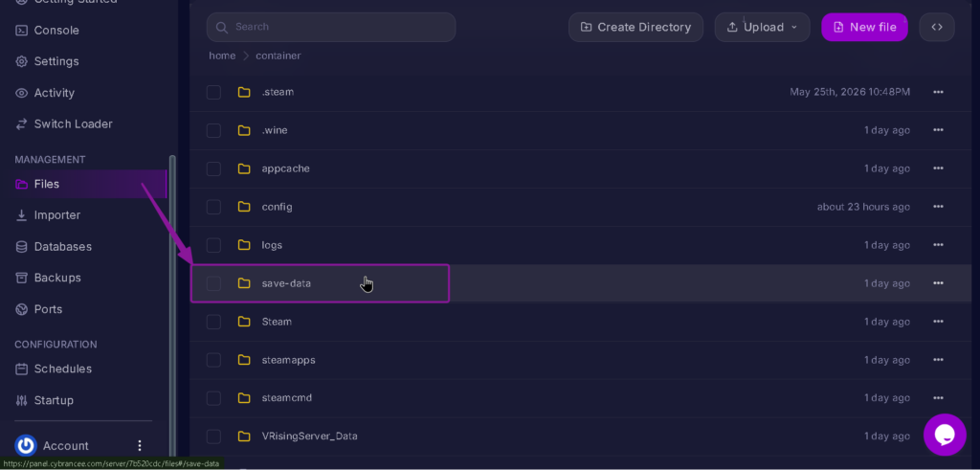
Task: Open the Startup configuration page
Action: coord(44,400)
